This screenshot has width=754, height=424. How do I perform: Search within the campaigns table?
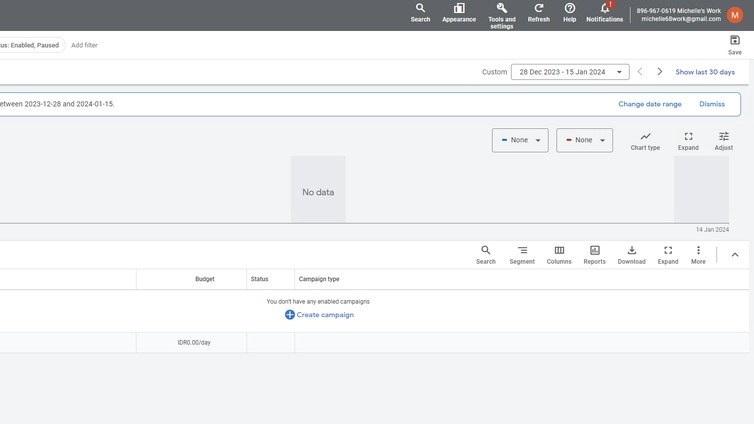coord(485,255)
